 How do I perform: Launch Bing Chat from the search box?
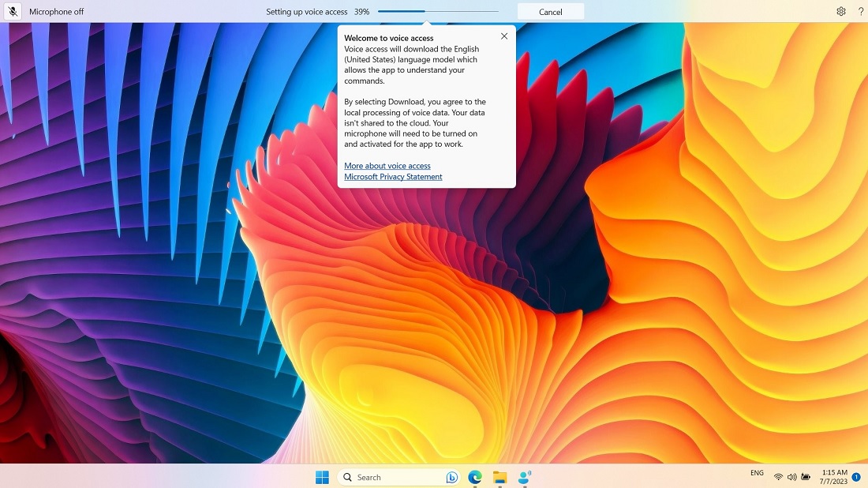point(451,477)
